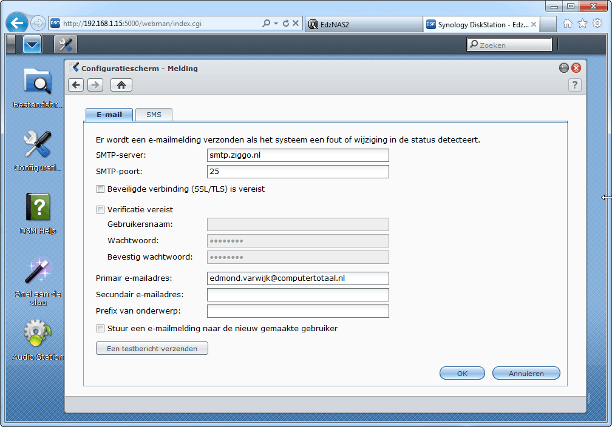This screenshot has width=612, height=427.
Task: Open the DSM Help desktop icon
Action: click(36, 210)
